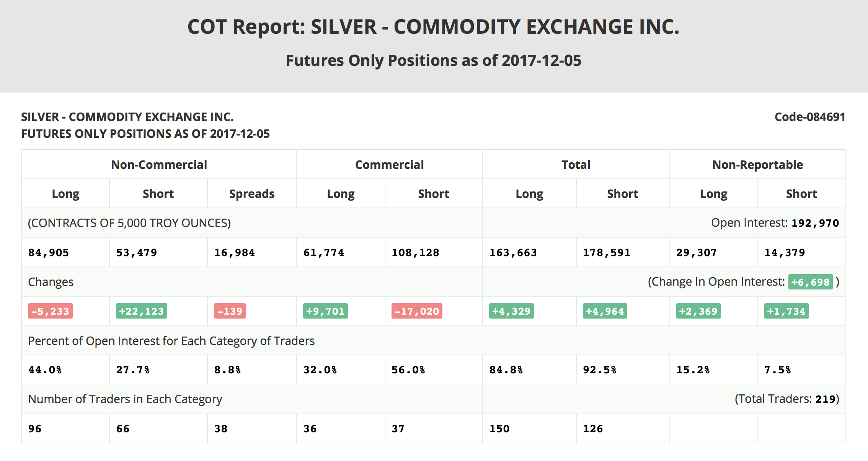868x461 pixels.
Task: Click the green +9,701 commercial long badge
Action: (325, 311)
